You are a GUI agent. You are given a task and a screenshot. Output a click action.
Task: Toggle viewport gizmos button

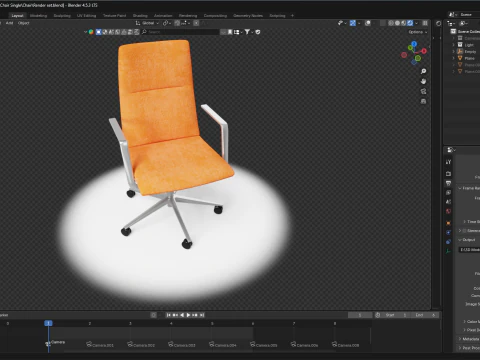tap(353, 23)
